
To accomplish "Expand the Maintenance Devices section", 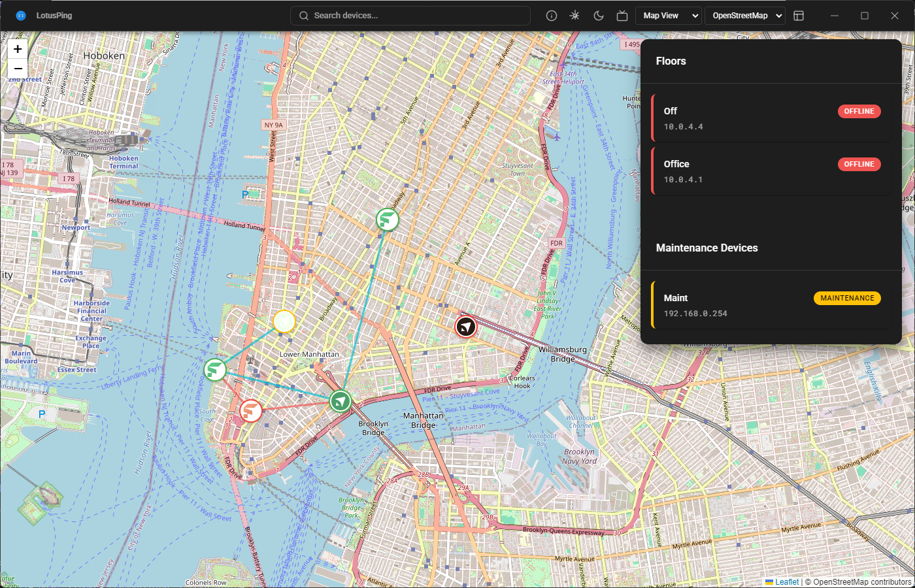I will point(707,248).
